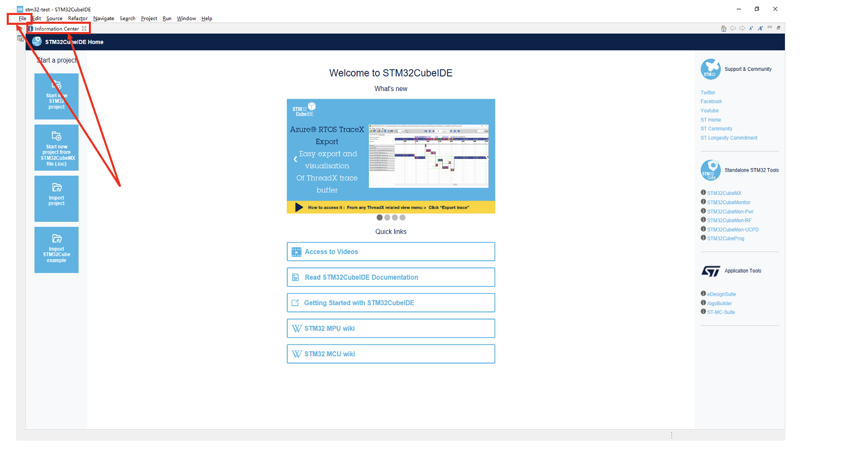Click the Import STM32Cube example tile
Screen dimensions: 868x452
coord(56,250)
